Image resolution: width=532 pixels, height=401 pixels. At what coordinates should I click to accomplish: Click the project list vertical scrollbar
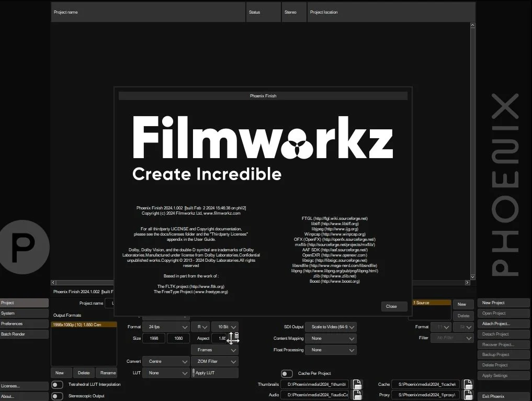(x=473, y=151)
